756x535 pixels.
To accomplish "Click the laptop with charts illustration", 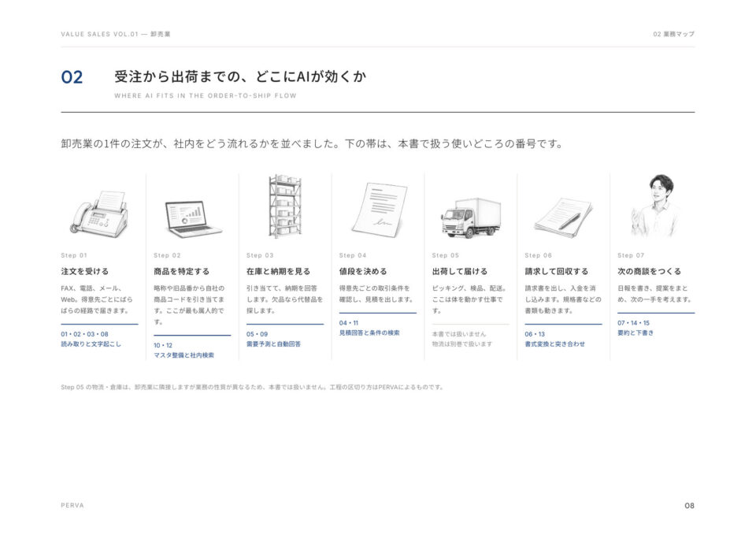I will [192, 219].
